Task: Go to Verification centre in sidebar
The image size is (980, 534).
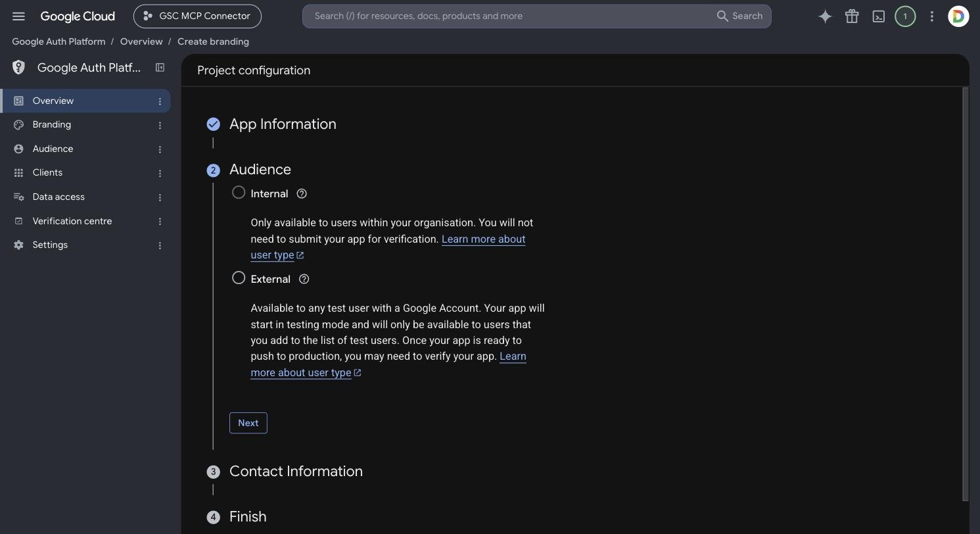Action: click(85, 221)
